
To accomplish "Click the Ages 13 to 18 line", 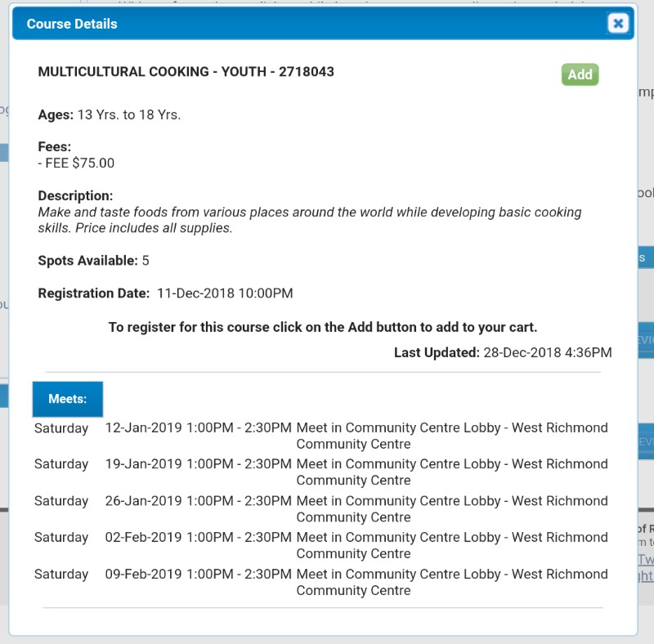I will [x=110, y=114].
